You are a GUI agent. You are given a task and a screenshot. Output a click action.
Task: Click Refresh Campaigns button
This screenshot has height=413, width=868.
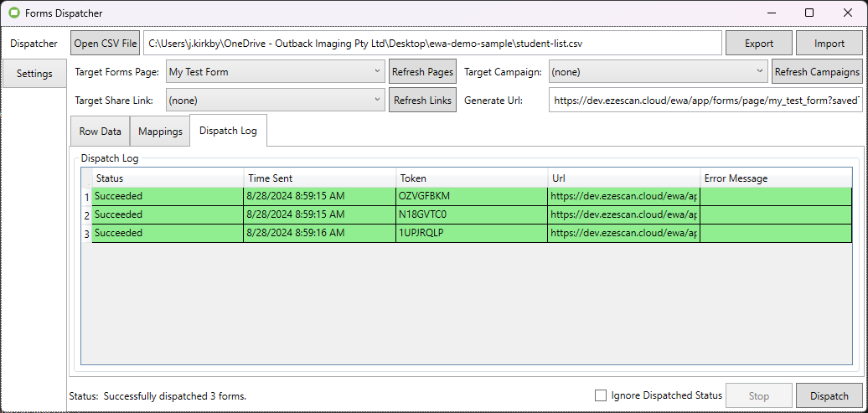pos(817,72)
